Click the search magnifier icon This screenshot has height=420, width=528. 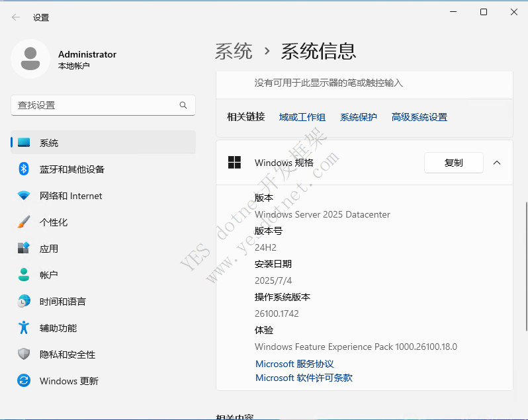click(x=183, y=105)
